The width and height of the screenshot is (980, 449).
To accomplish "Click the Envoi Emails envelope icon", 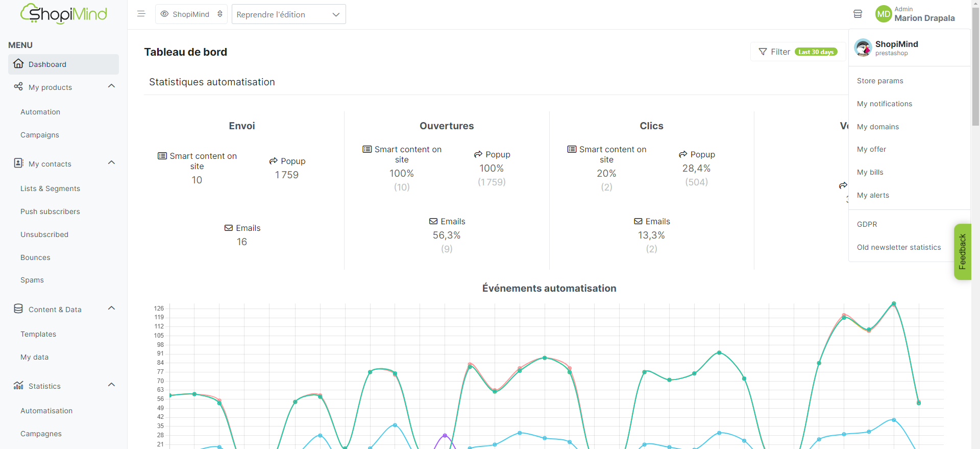I will [229, 228].
